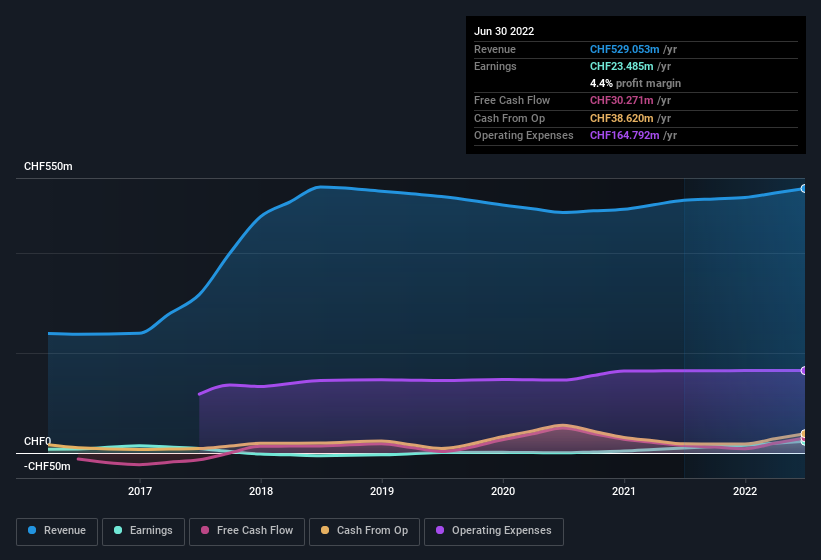Toggle the Revenue legend button
The height and width of the screenshot is (560, 821).
[x=57, y=531]
